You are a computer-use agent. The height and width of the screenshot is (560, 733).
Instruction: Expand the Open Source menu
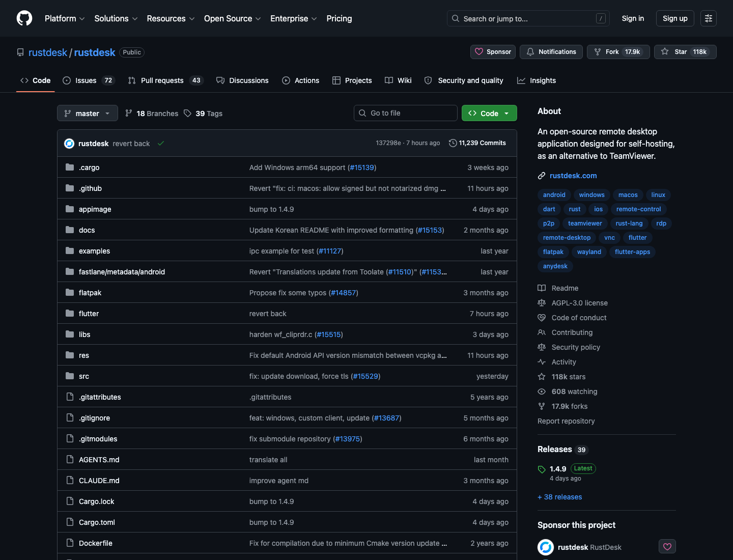pyautogui.click(x=233, y=18)
